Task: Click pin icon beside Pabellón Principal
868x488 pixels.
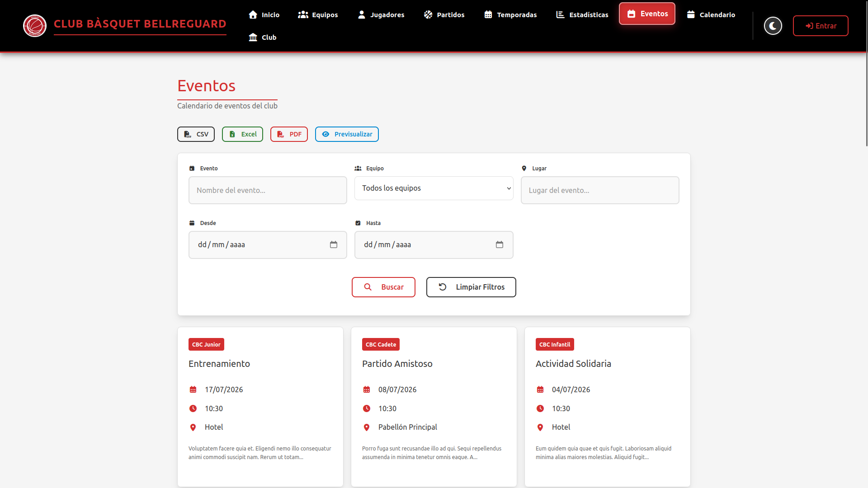Action: tap(367, 427)
